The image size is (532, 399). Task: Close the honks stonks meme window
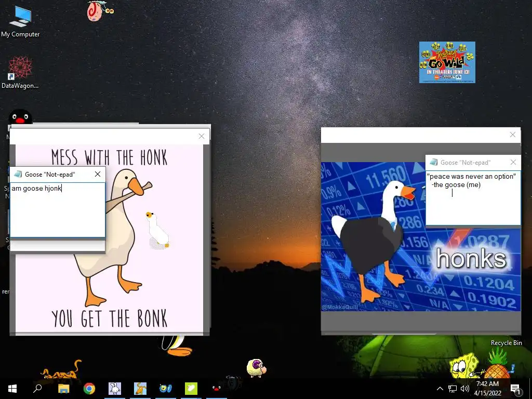tap(513, 135)
